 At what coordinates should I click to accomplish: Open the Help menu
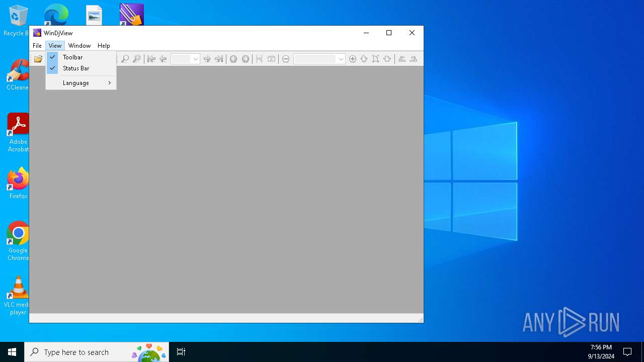tap(104, 46)
